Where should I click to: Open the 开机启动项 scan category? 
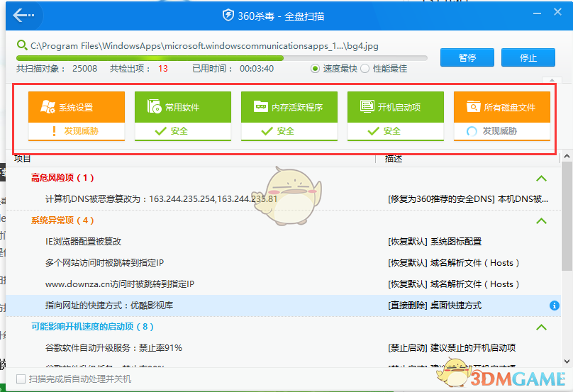[x=396, y=116]
